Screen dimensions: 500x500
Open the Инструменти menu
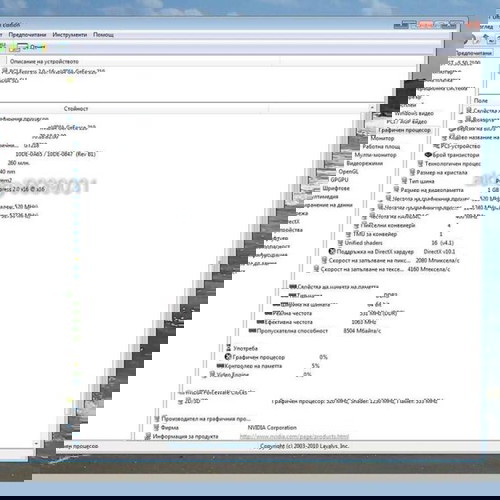pos(70,35)
